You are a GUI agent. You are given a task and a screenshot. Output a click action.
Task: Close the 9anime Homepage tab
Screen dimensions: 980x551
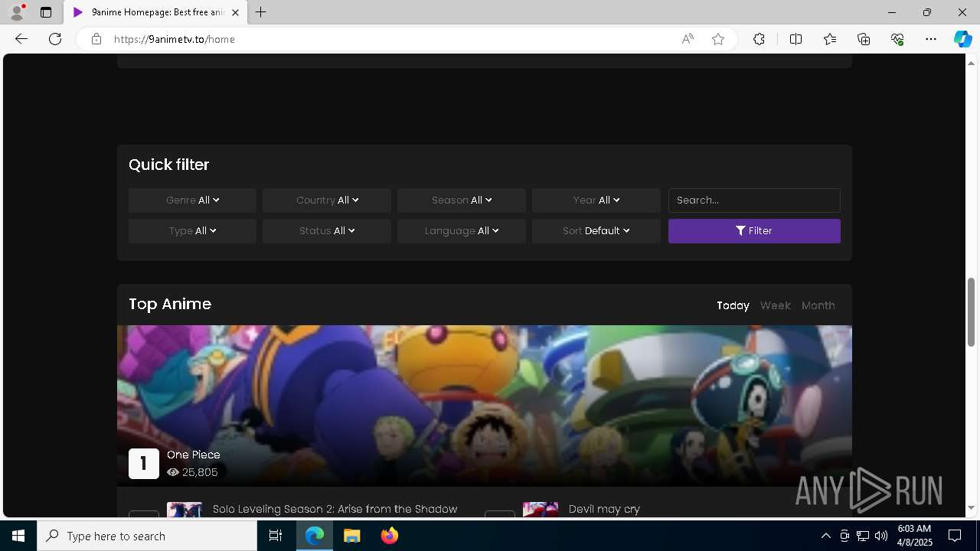point(235,12)
